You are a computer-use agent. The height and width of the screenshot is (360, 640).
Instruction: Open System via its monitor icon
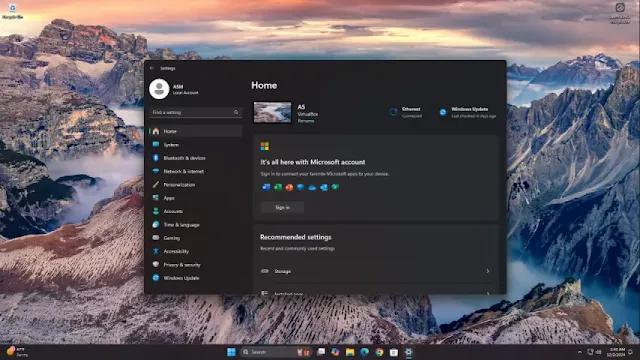tap(156, 144)
